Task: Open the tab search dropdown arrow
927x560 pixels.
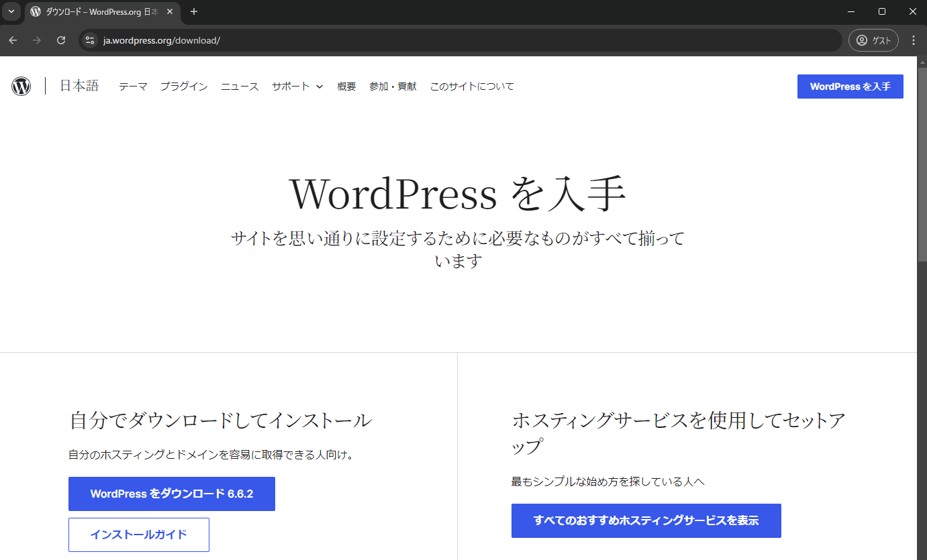Action: [11, 11]
